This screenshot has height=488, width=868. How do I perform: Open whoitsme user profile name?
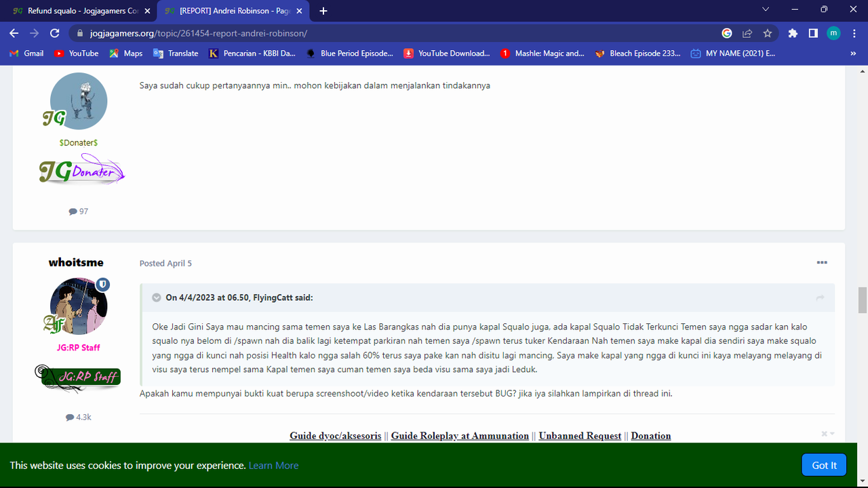pyautogui.click(x=76, y=262)
